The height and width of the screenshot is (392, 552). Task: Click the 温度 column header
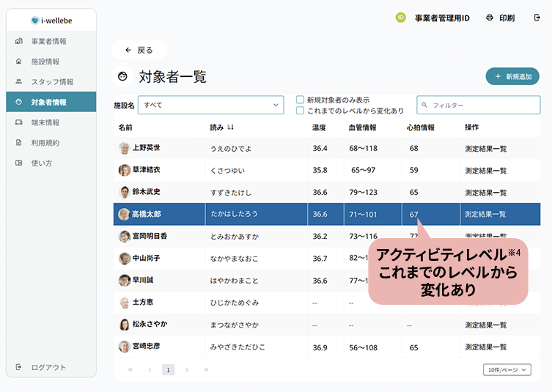pos(319,127)
